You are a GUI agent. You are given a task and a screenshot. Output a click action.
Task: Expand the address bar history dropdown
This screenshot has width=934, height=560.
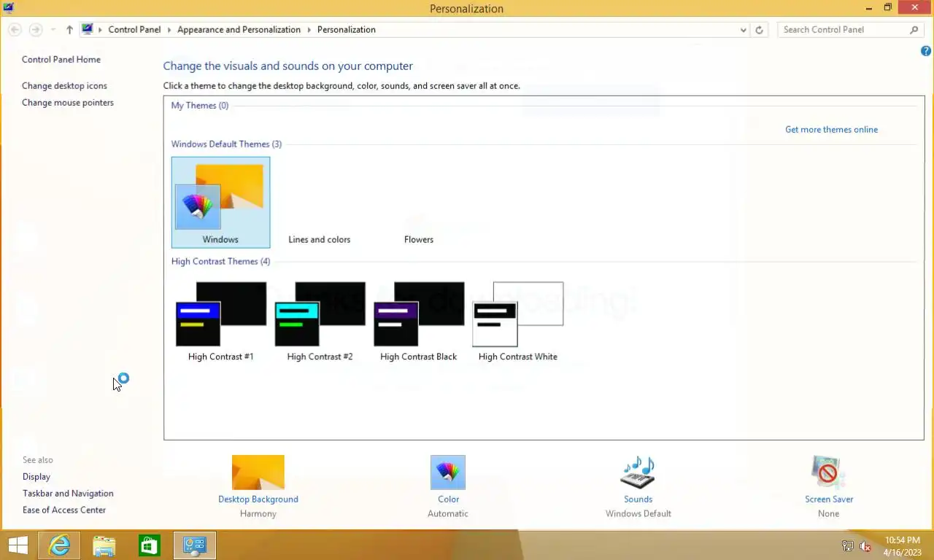click(x=743, y=30)
